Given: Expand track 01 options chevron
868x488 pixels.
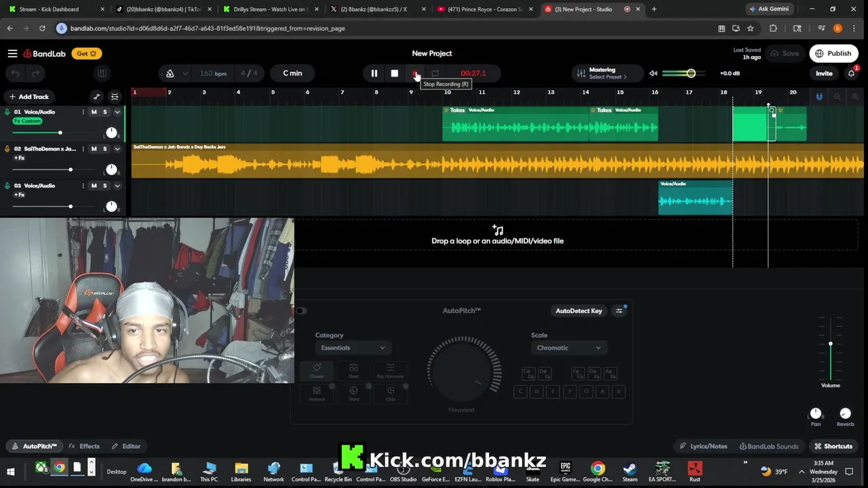Looking at the screenshot, I should pos(117,112).
